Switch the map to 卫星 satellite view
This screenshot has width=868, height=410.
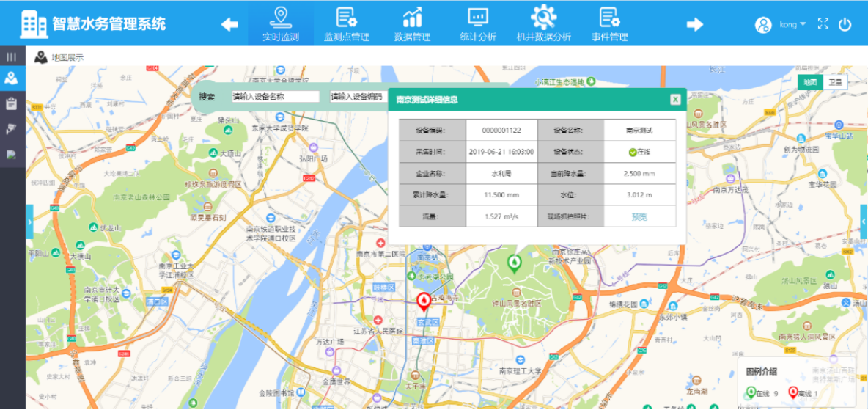pos(836,83)
